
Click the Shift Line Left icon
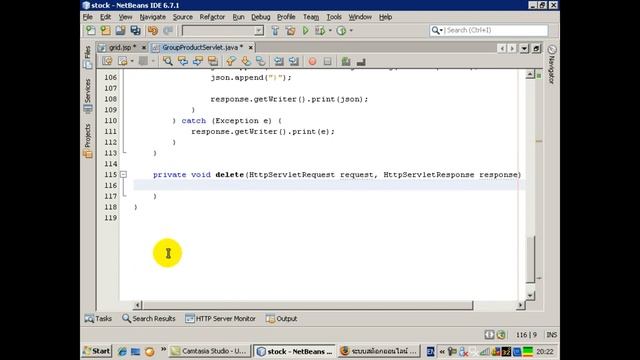279,61
